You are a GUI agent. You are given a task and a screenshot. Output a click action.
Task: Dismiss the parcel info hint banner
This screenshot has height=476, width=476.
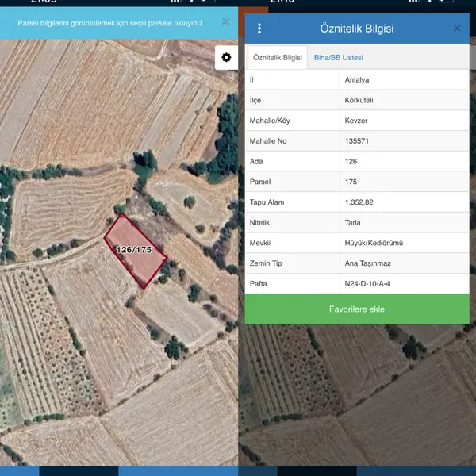click(x=225, y=22)
